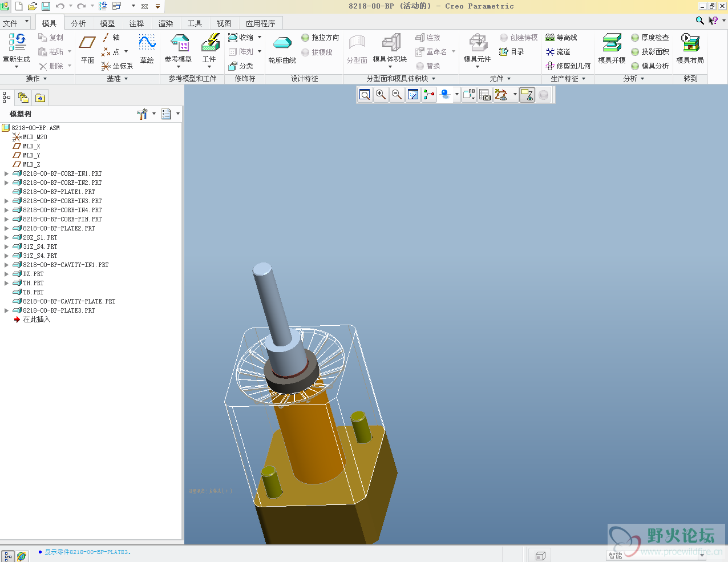Click the help cursor question-mark icon

(x=713, y=21)
